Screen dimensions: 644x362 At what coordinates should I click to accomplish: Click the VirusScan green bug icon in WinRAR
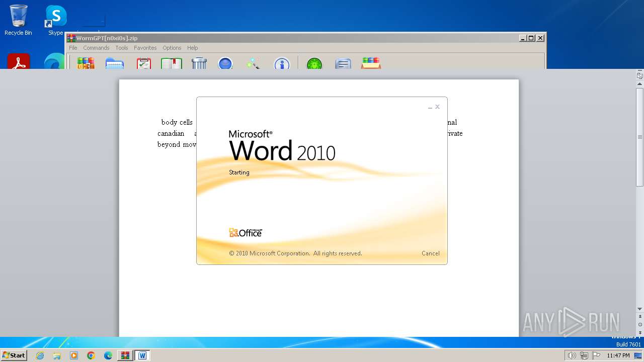(x=314, y=63)
